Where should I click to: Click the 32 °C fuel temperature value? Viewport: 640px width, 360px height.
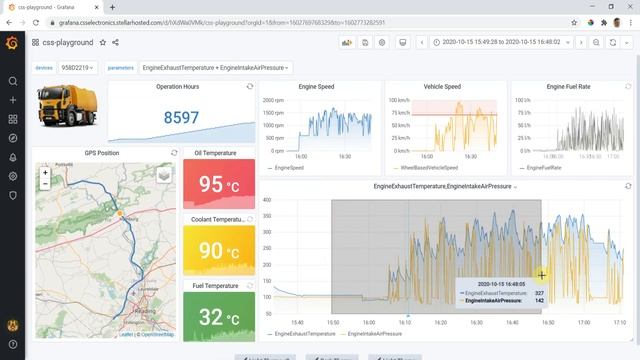coord(219,317)
